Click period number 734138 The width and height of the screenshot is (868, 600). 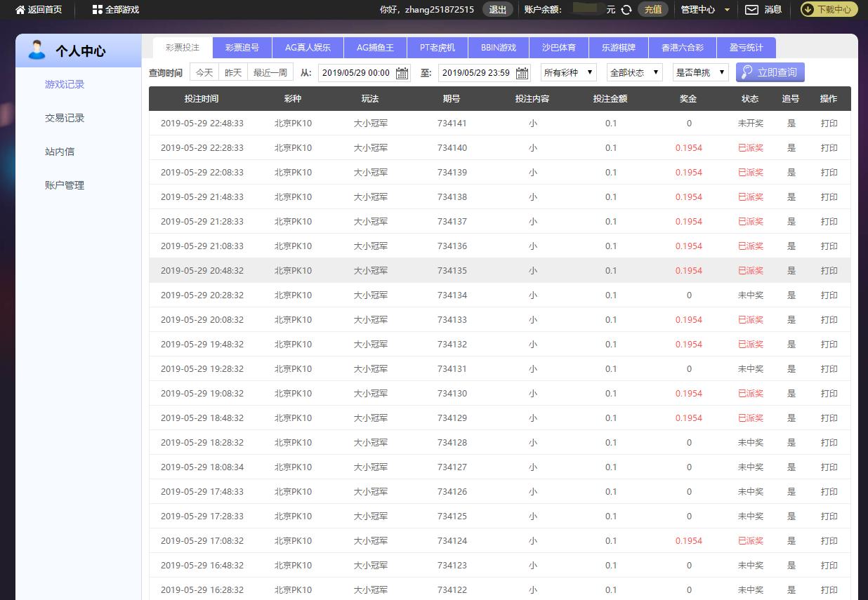tap(452, 197)
